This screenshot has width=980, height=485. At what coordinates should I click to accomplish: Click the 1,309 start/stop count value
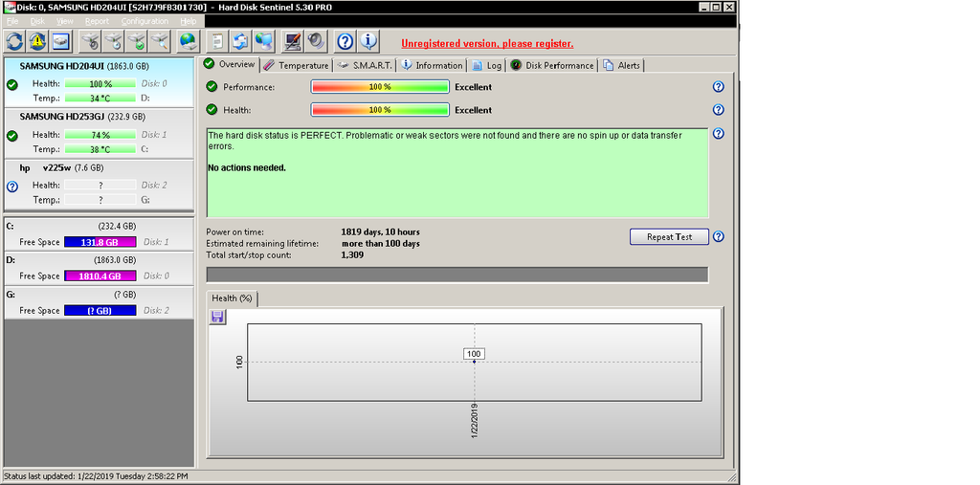352,255
